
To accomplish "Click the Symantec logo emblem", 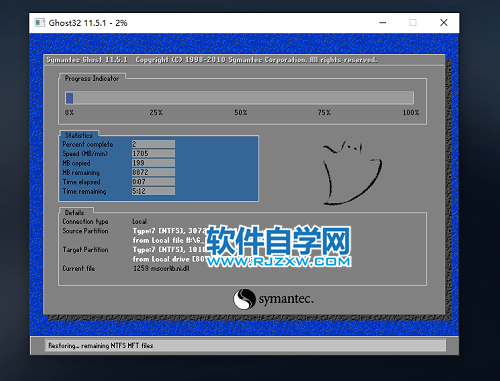I will (x=244, y=299).
